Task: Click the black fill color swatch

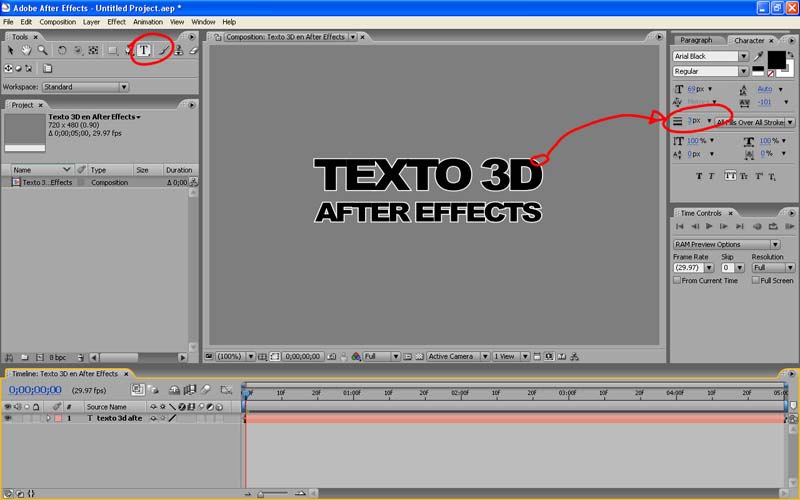Action: [x=777, y=60]
